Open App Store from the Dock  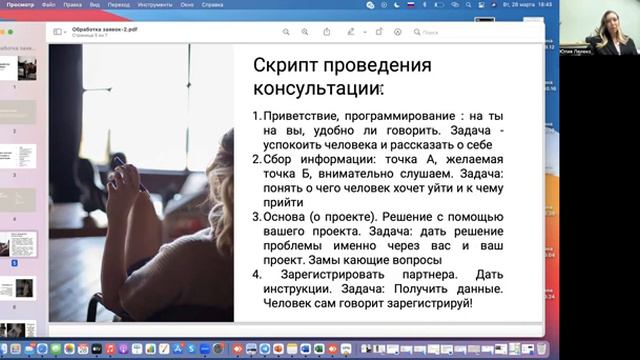pyautogui.click(x=178, y=349)
